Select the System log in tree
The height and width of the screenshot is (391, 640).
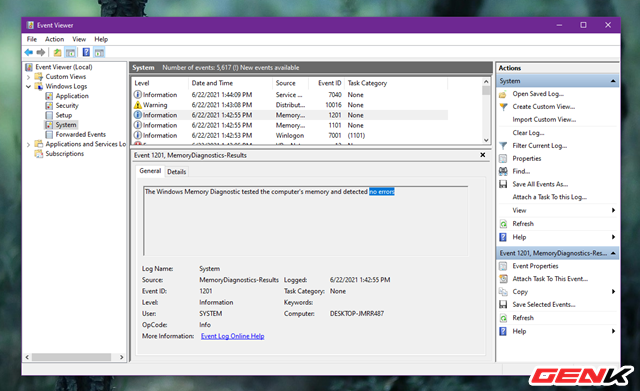(66, 125)
